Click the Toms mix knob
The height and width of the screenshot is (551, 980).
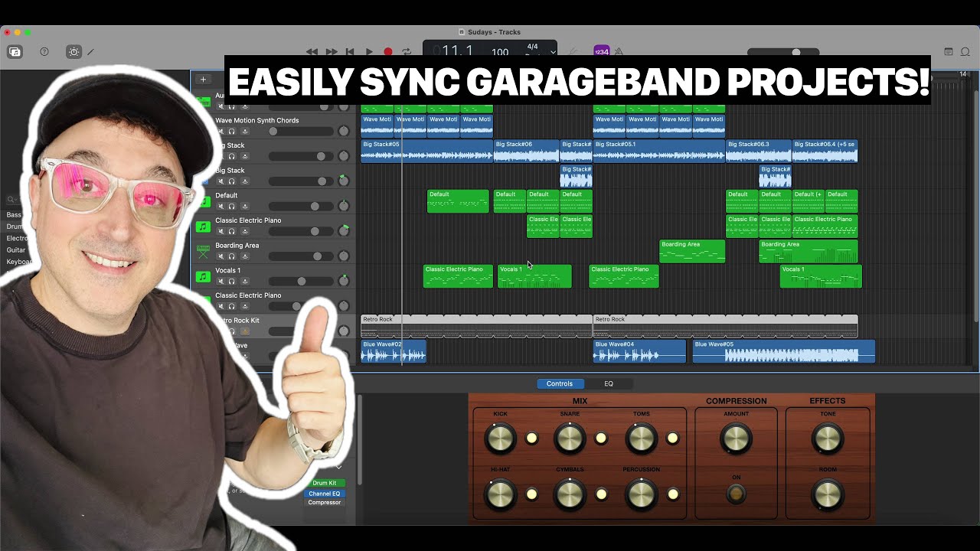pyautogui.click(x=641, y=439)
